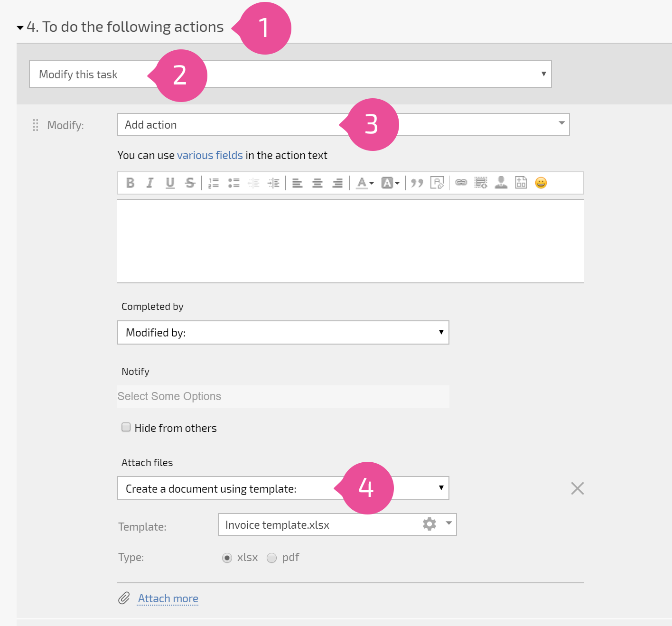The width and height of the screenshot is (672, 626).
Task: Apply strikethrough formatting
Action: coord(190,183)
